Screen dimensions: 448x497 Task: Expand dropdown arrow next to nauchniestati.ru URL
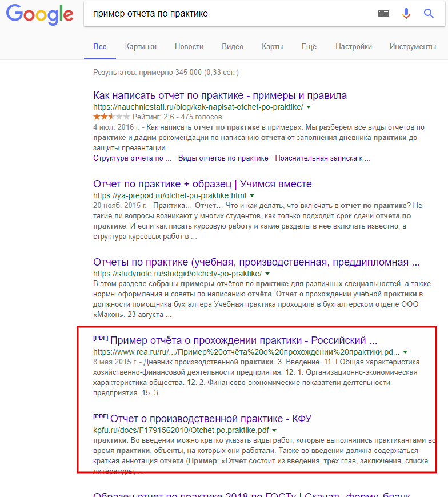coord(309,107)
